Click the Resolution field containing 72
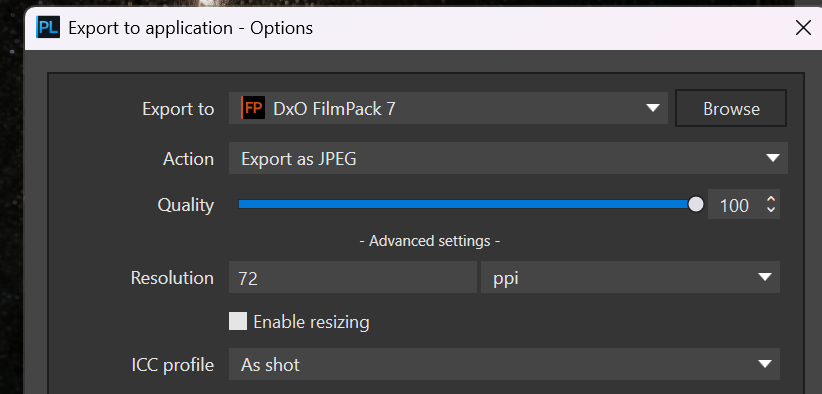 (x=353, y=278)
